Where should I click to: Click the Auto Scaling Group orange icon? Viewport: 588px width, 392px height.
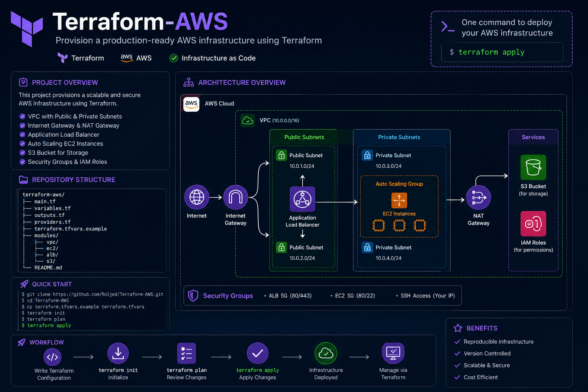[x=399, y=200]
